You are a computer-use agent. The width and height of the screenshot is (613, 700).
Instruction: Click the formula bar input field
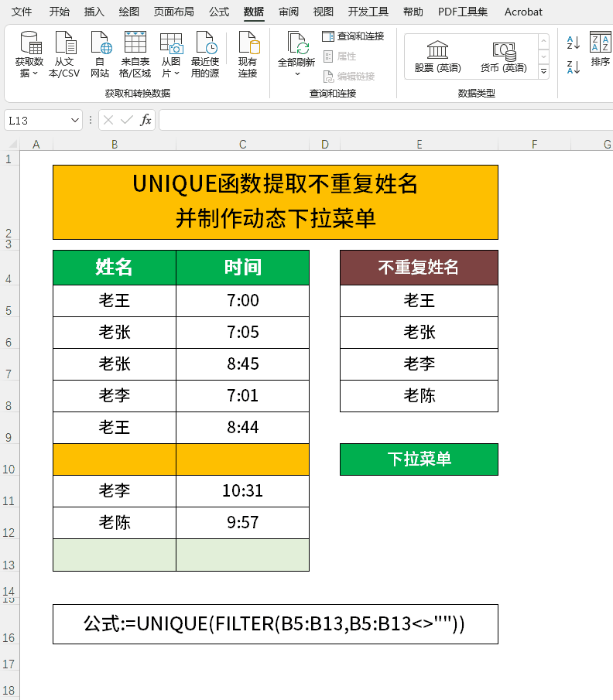tap(386, 120)
